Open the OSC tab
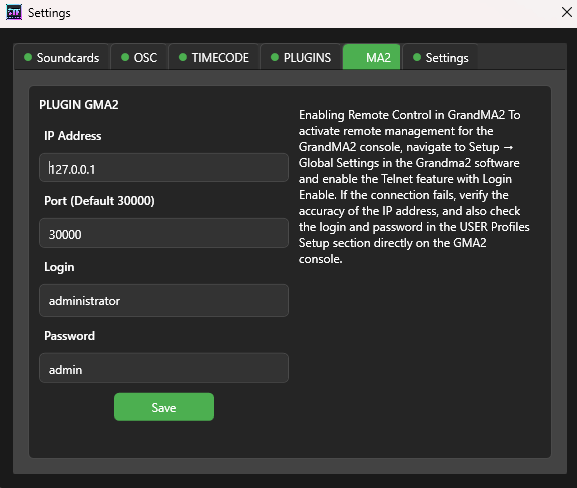 coord(139,57)
